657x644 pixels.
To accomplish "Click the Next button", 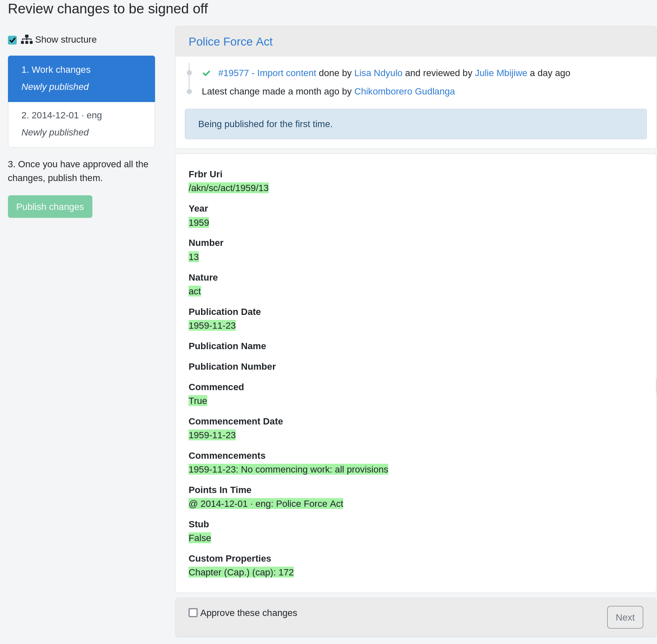I will tap(625, 617).
